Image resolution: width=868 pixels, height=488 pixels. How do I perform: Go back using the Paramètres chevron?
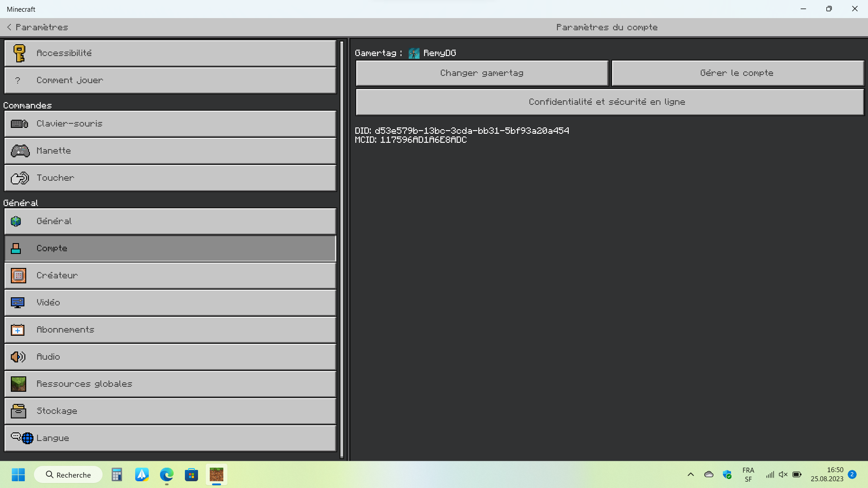pyautogui.click(x=9, y=27)
